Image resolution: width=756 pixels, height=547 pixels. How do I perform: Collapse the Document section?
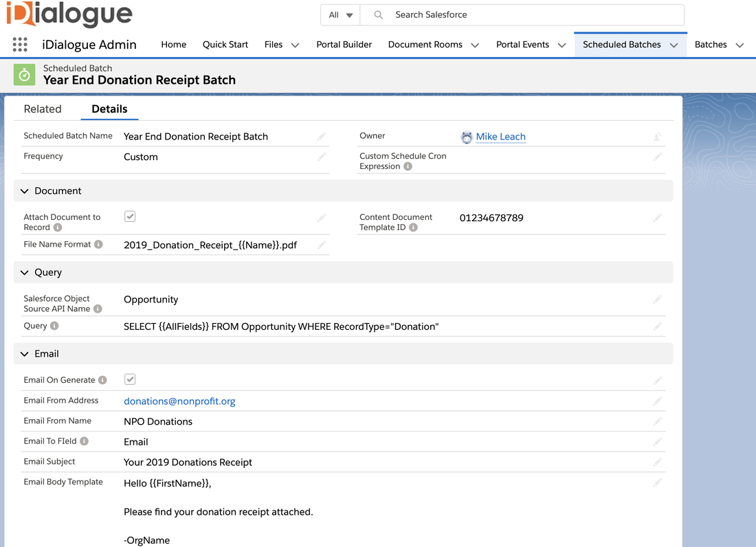tap(25, 191)
